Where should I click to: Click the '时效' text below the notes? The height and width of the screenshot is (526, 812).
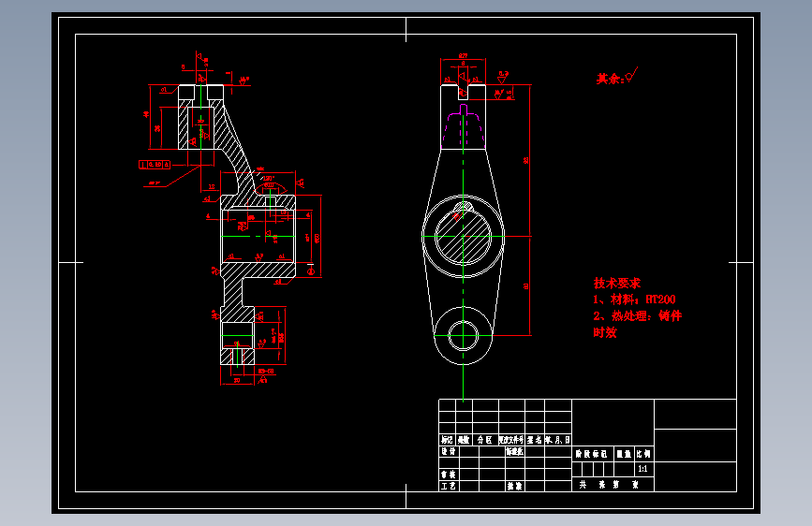[x=605, y=332]
